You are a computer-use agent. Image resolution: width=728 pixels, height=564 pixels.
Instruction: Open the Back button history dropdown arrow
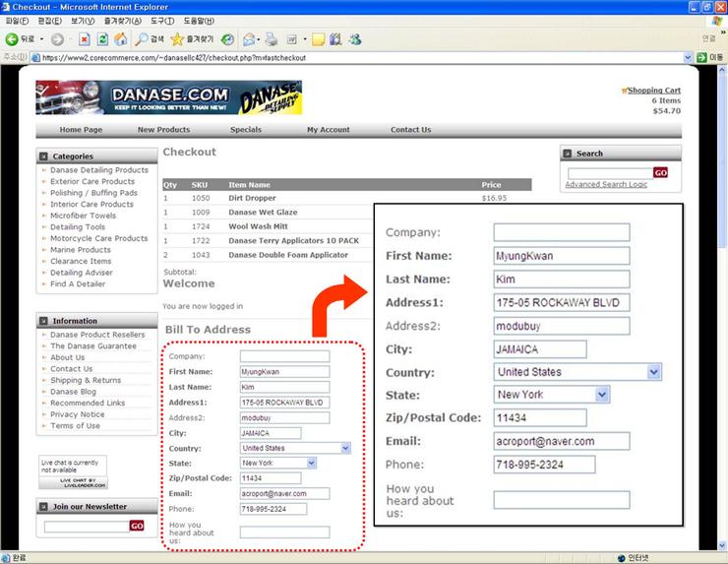click(x=41, y=39)
